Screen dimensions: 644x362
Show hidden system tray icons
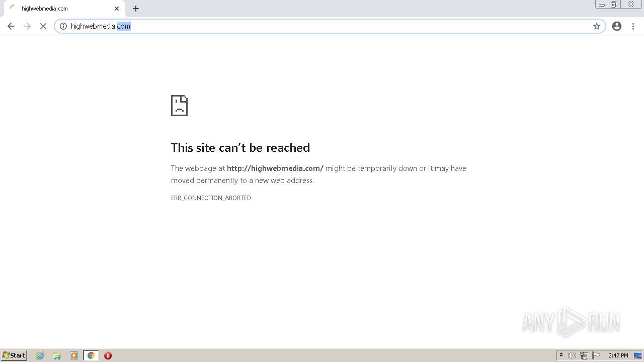click(x=561, y=355)
